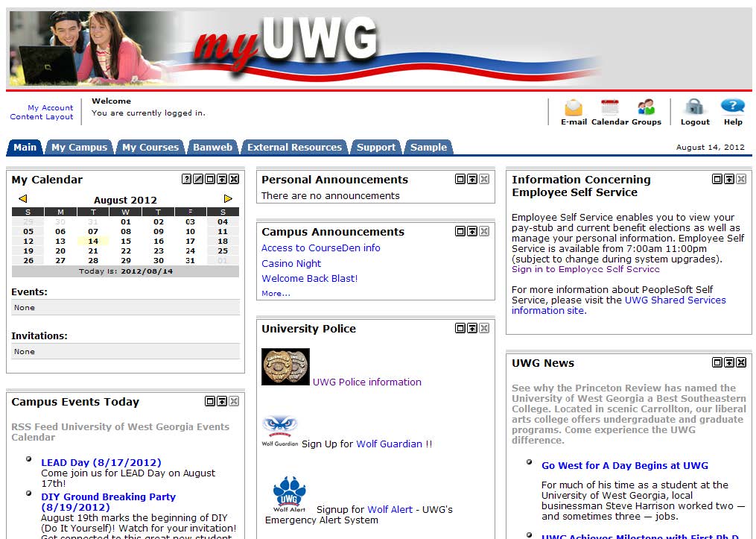This screenshot has height=539, width=756.
Task: Select date 31 in August calendar
Action: [191, 261]
